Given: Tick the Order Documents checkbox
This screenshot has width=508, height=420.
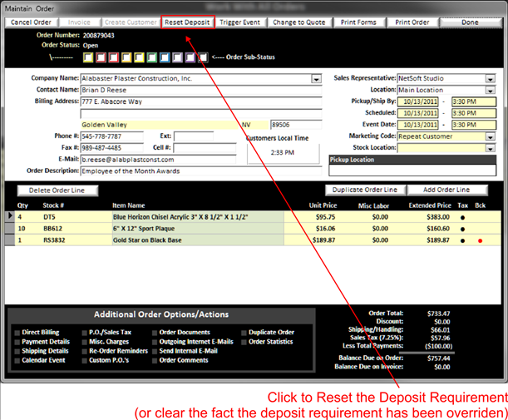Looking at the screenshot, I should pyautogui.click(x=153, y=332).
